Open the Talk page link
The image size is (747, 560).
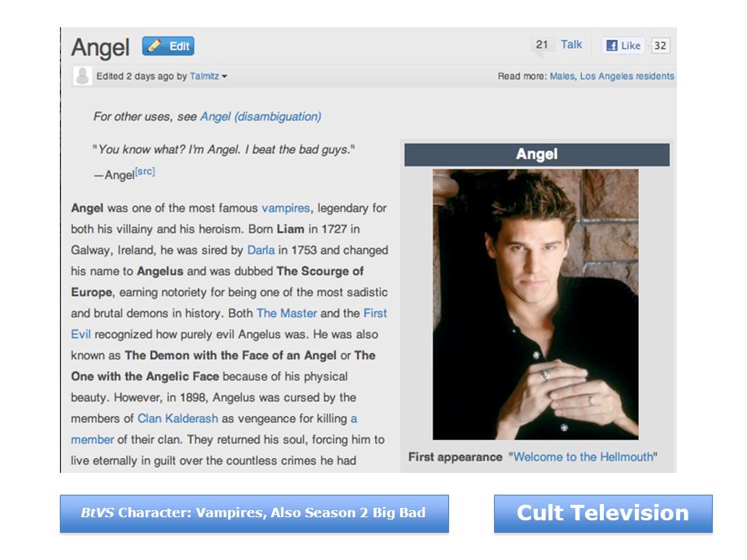[x=571, y=45]
